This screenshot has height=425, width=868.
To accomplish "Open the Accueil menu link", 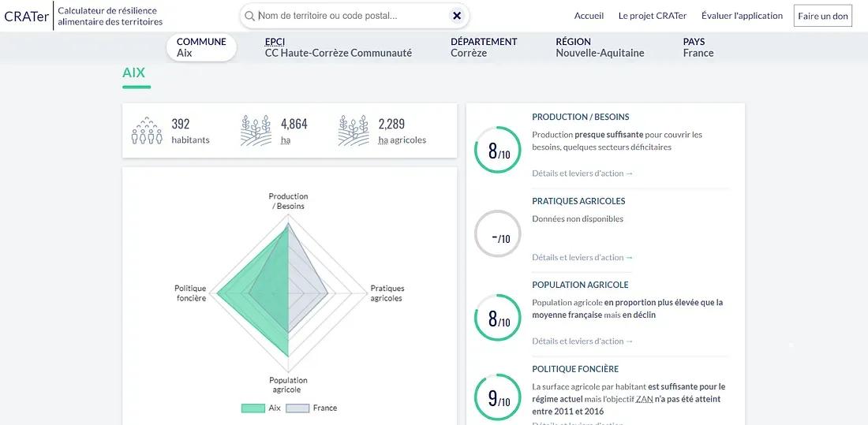I will coord(589,16).
